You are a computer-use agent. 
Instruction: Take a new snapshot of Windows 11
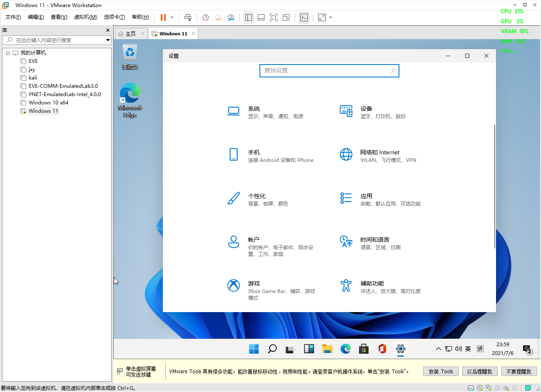(x=205, y=17)
